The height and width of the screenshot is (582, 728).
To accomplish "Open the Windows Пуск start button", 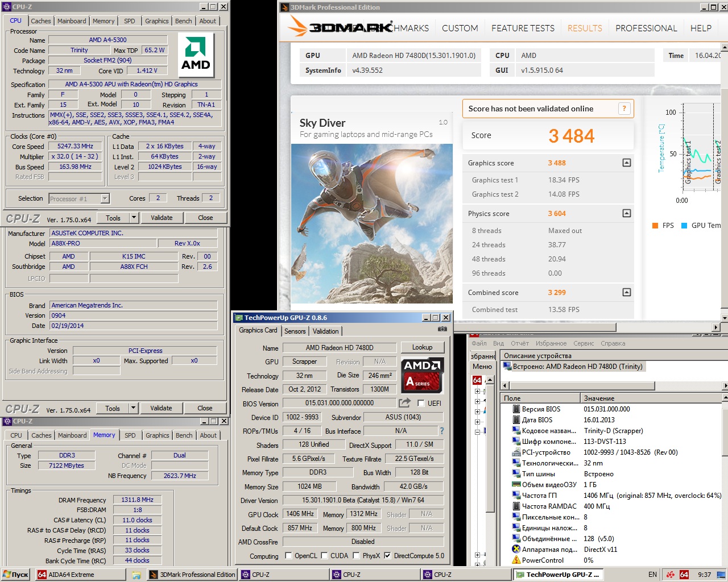I will pyautogui.click(x=15, y=575).
